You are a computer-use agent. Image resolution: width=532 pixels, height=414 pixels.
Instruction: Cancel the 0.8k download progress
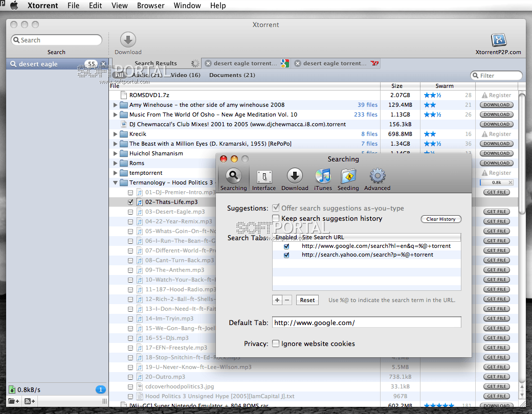click(511, 182)
